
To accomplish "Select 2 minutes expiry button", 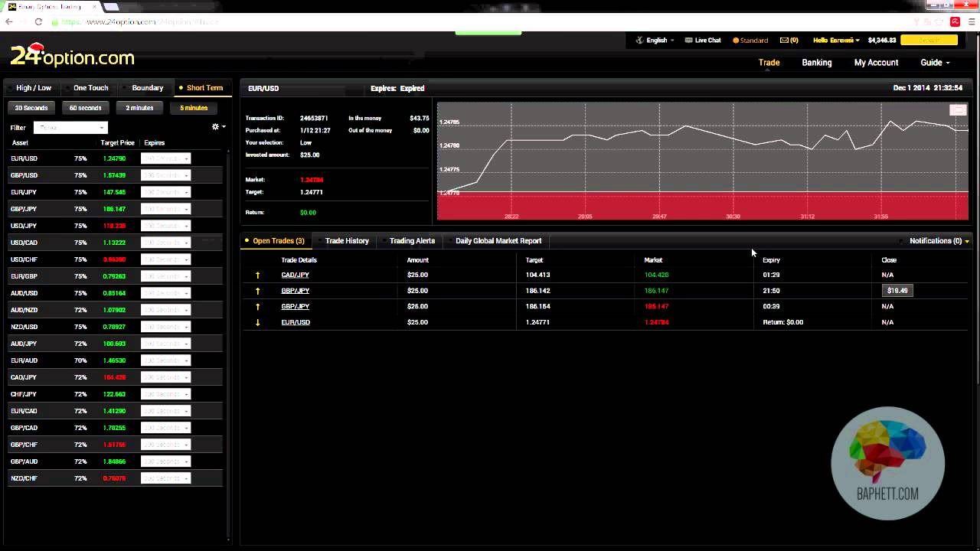I will pos(139,108).
